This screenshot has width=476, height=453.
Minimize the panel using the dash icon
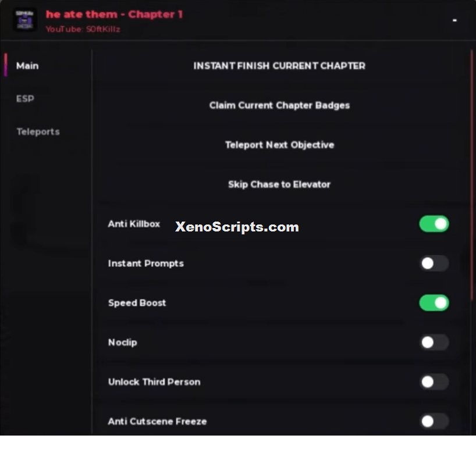click(454, 20)
